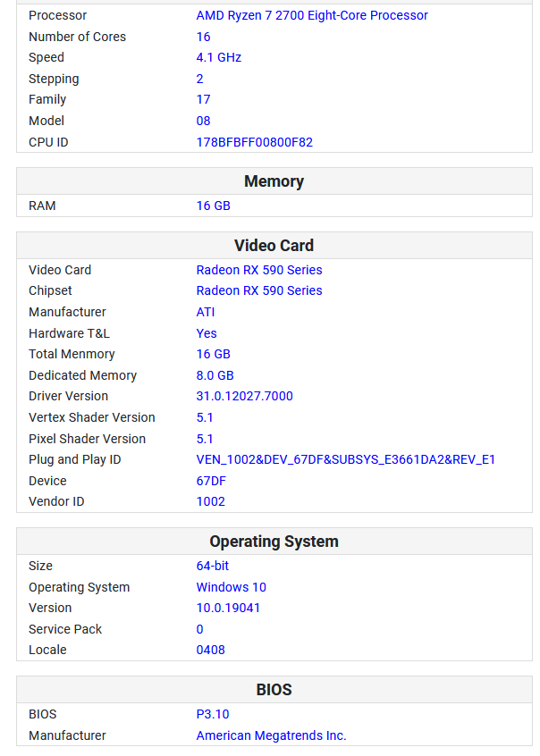Click the 'Driver Version' row label

click(x=68, y=396)
